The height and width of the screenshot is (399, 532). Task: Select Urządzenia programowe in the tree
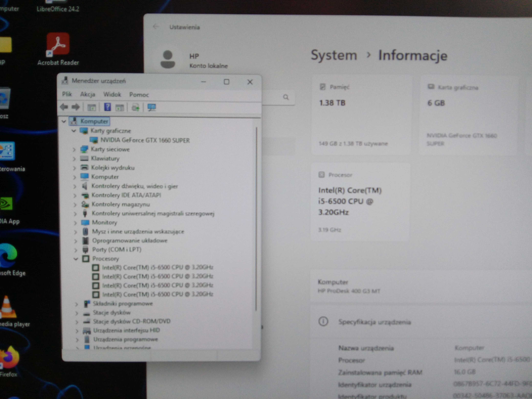[x=126, y=339]
